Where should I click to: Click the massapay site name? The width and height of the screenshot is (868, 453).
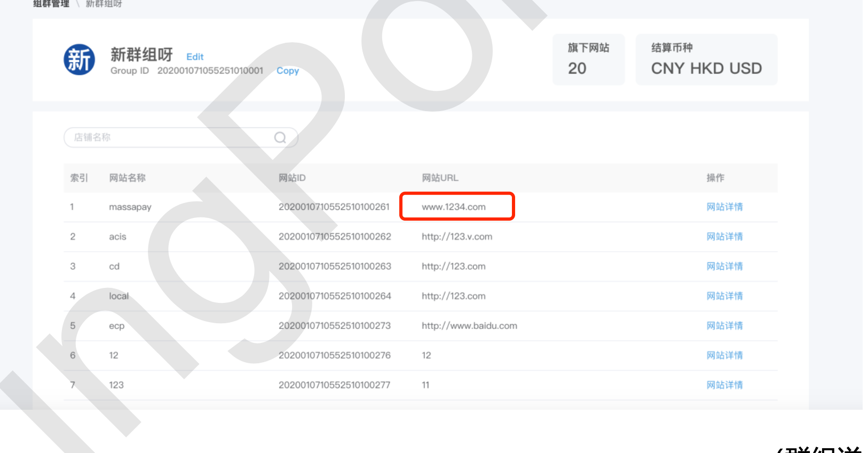click(x=130, y=207)
